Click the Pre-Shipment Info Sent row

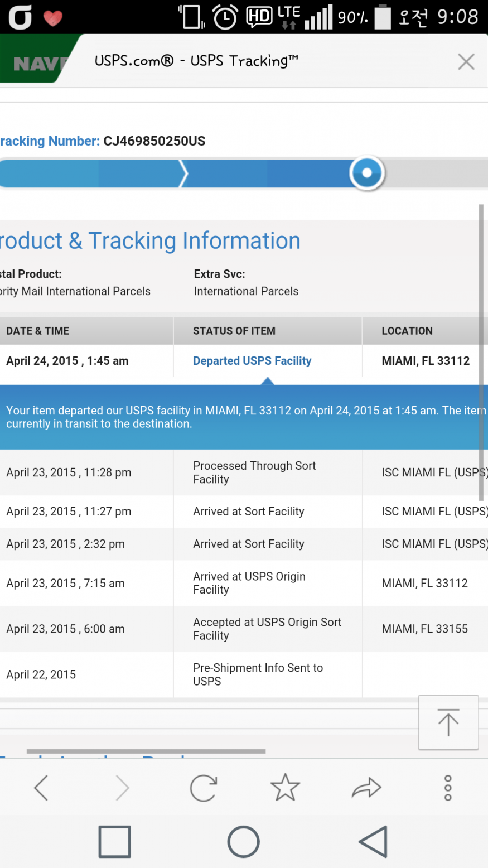pyautogui.click(x=244, y=674)
